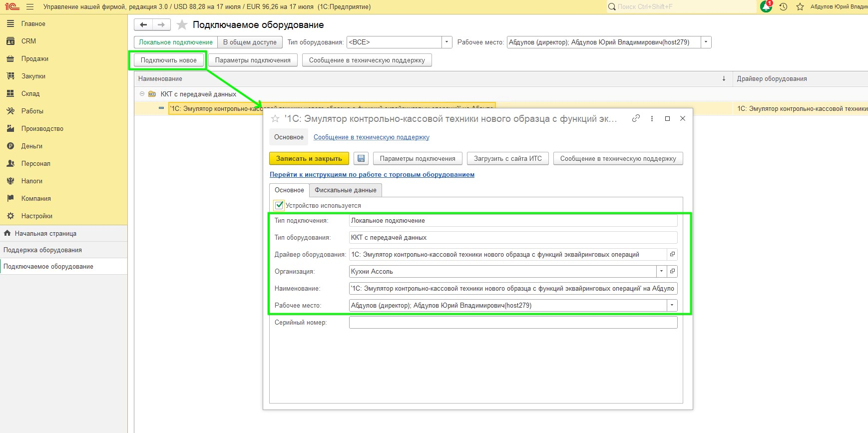The width and height of the screenshot is (868, 433).
Task: Select Основное tab above the form fields
Action: (x=289, y=190)
